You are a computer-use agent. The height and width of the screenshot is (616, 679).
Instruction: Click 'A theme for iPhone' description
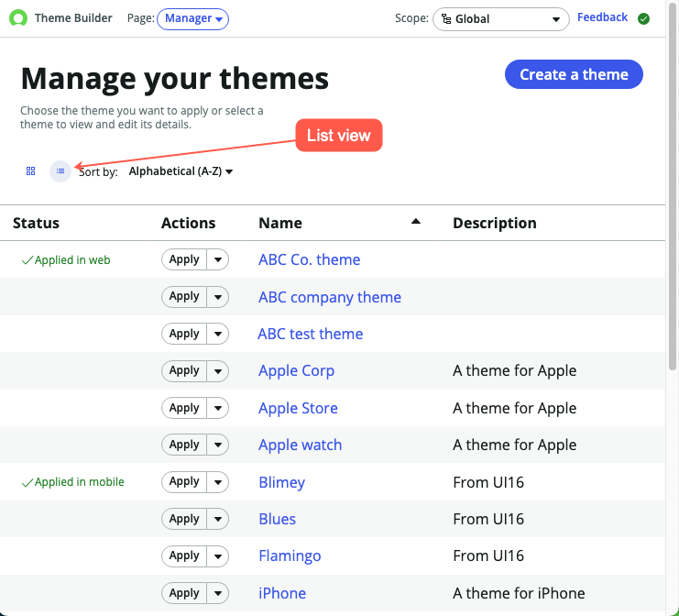(519, 593)
